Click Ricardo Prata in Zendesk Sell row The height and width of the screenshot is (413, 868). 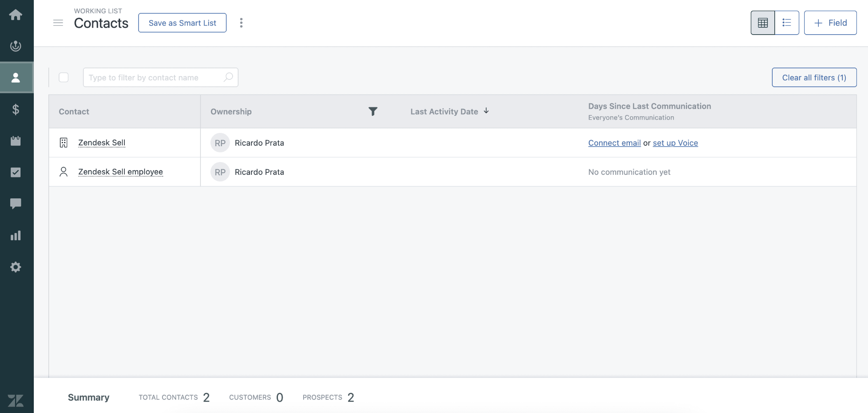tap(259, 143)
